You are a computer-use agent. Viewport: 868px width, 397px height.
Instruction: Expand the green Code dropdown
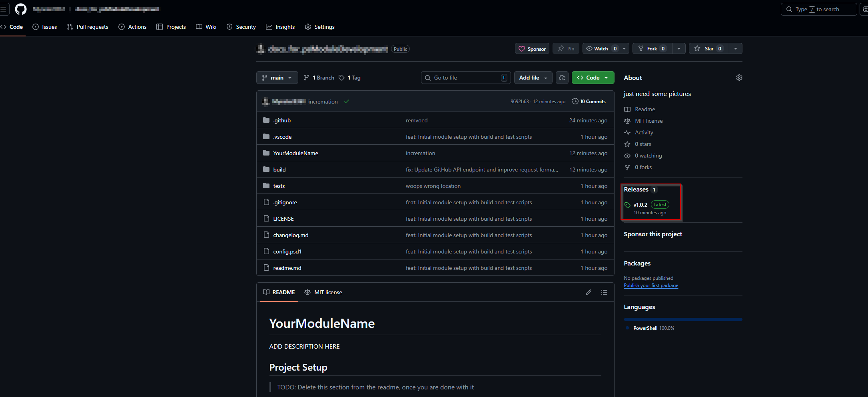tap(606, 78)
